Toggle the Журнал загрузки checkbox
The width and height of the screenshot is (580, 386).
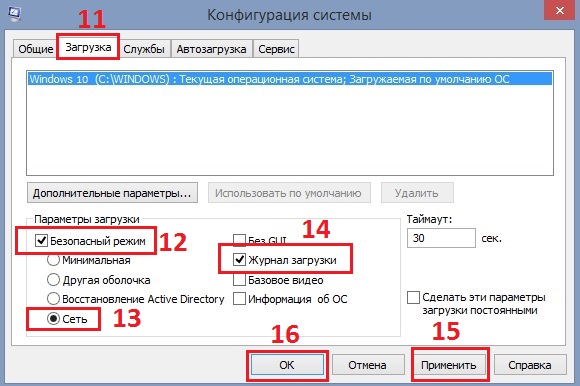click(239, 260)
